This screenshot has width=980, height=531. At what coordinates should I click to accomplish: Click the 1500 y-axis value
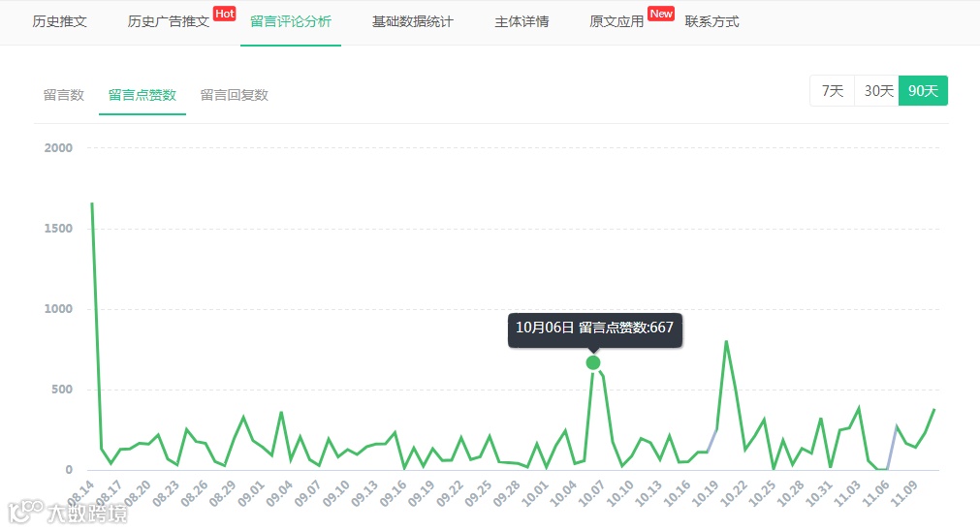[x=58, y=229]
